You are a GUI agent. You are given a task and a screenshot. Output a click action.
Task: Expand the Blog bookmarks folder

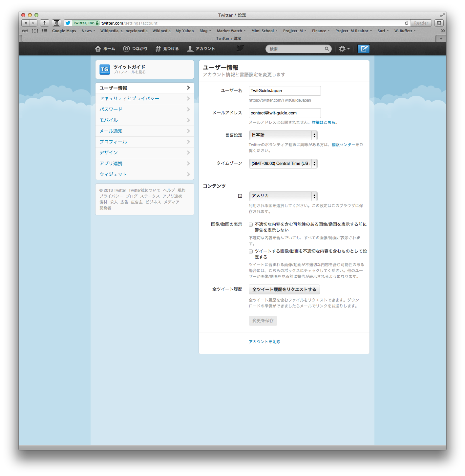pyautogui.click(x=205, y=31)
